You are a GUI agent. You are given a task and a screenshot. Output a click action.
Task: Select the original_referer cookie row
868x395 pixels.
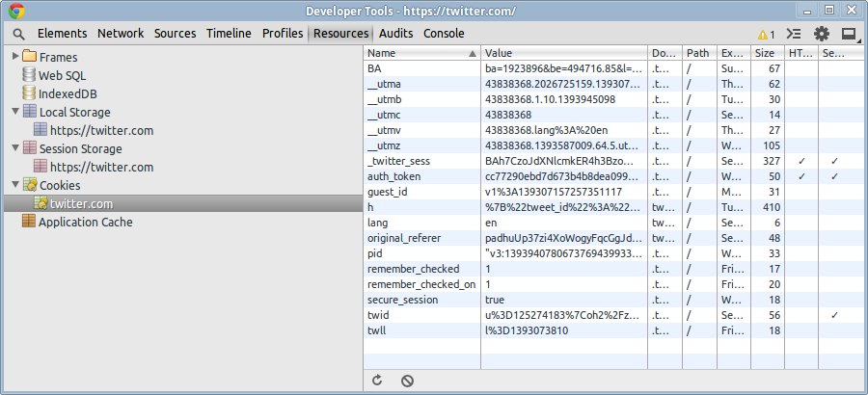(x=615, y=238)
